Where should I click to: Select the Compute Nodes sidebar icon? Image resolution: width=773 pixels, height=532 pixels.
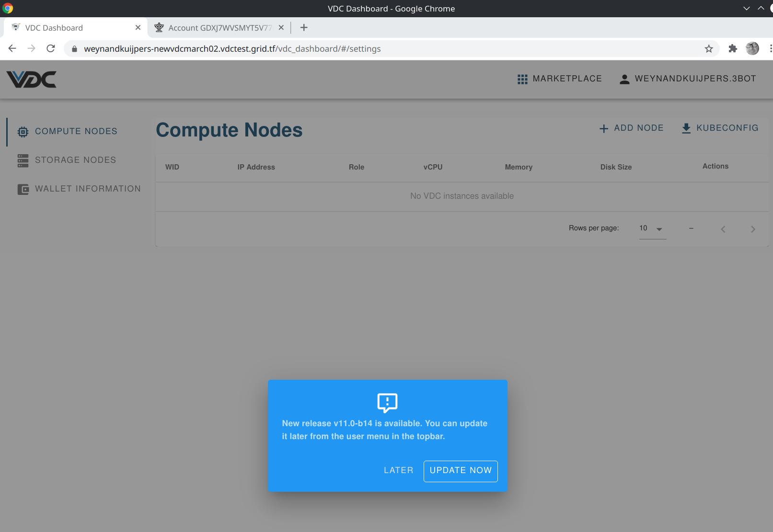pos(23,131)
